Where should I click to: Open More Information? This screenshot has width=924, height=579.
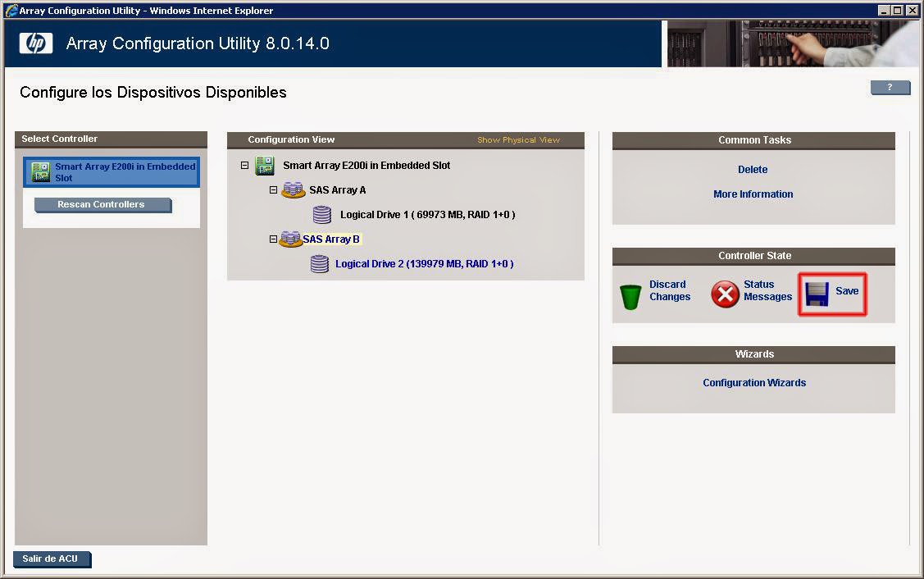tap(753, 194)
